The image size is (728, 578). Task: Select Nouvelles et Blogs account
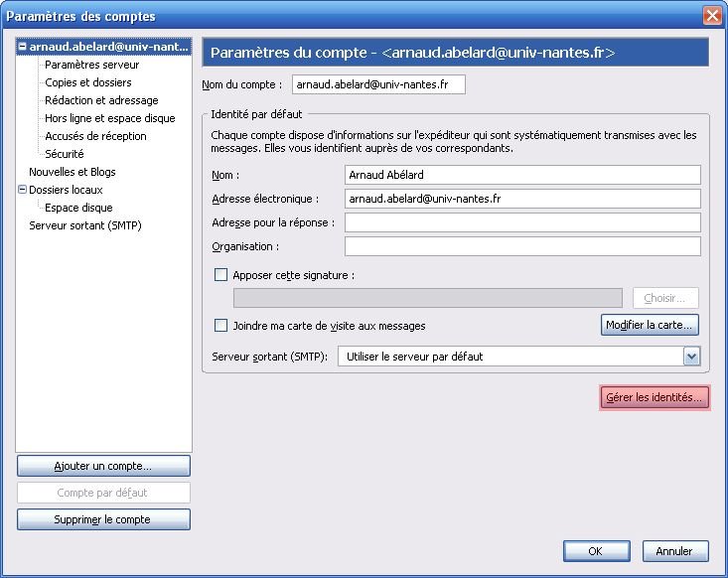(72, 172)
